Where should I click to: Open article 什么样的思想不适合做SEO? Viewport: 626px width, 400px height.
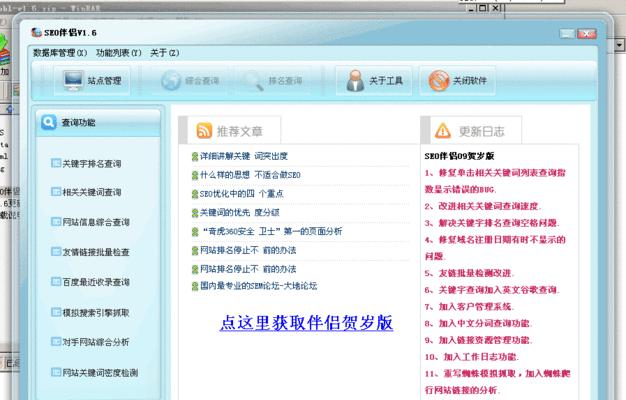click(250, 175)
